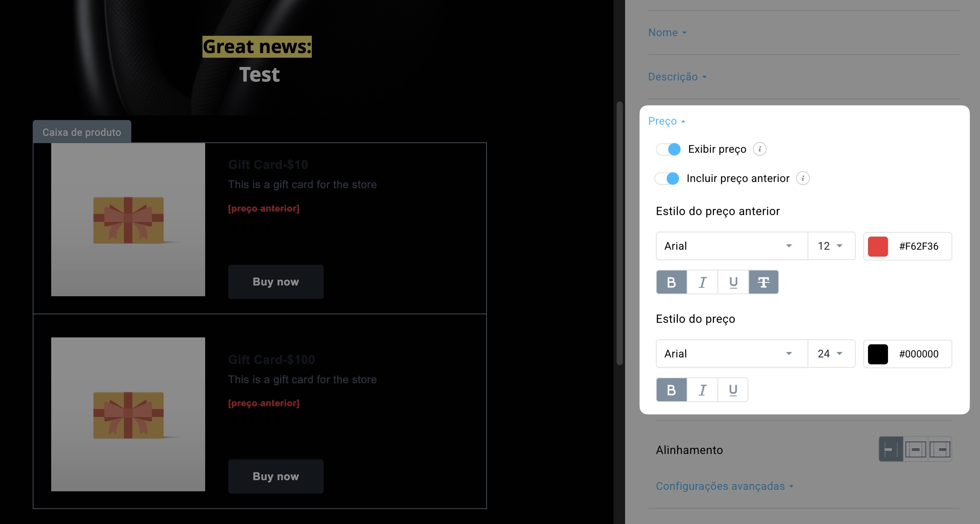Toggle underline for previous price style
Viewport: 980px width, 524px height.
733,282
